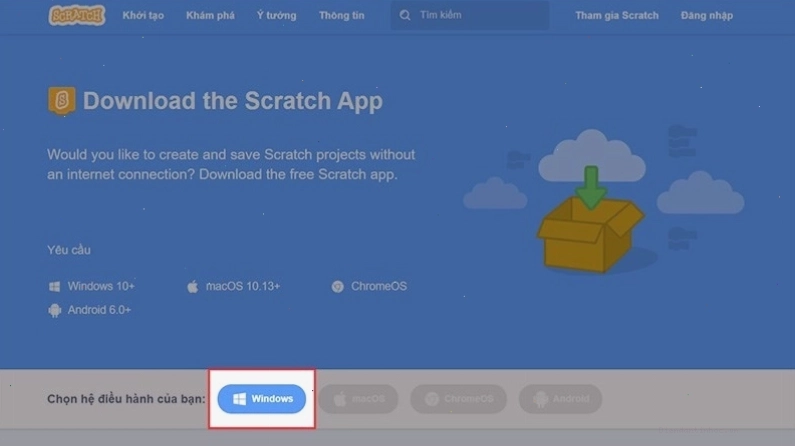Screen dimensions: 795x447
Task: Click the Chrome logo beside ChromeOS requirement
Action: tap(337, 286)
